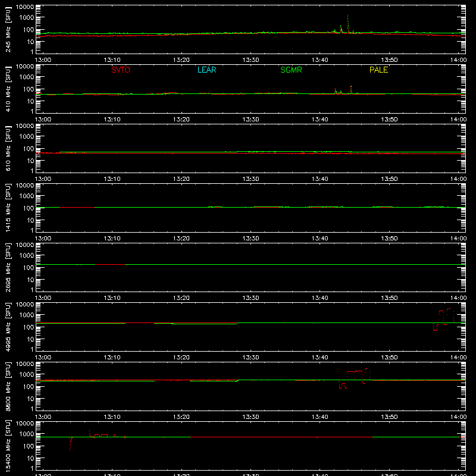This screenshot has width=476, height=476.
Task: Click the red SVTO station legend label
Action: click(121, 70)
